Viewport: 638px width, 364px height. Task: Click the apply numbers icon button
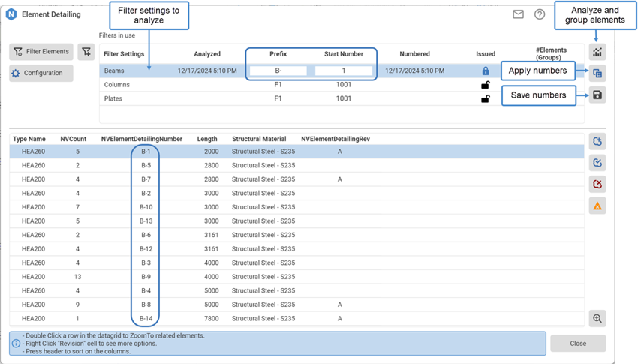click(x=597, y=74)
